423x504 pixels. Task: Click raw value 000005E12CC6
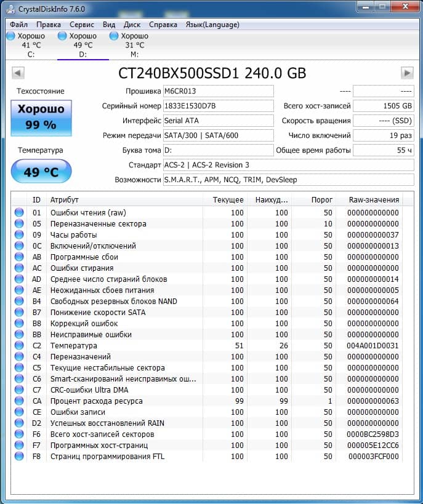[x=373, y=445]
